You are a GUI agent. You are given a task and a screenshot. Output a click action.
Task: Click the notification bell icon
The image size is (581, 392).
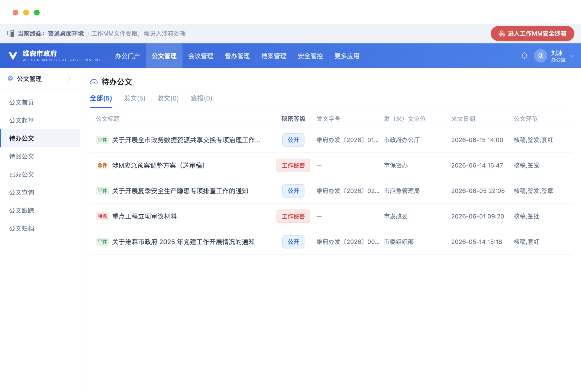coord(524,56)
